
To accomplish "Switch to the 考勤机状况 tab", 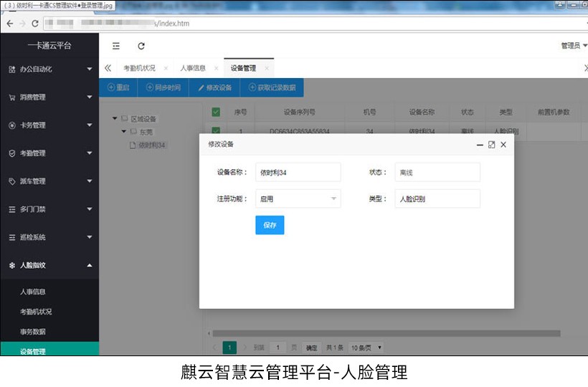I will (138, 68).
